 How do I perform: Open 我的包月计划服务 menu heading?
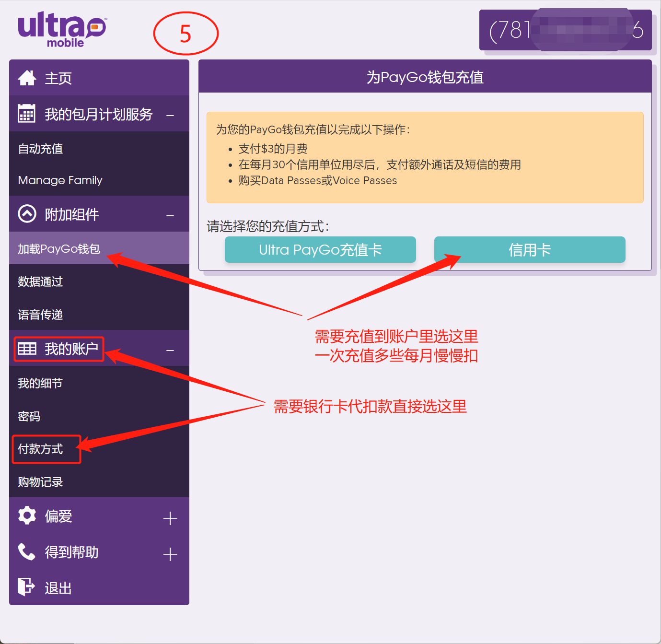pyautogui.click(x=99, y=114)
